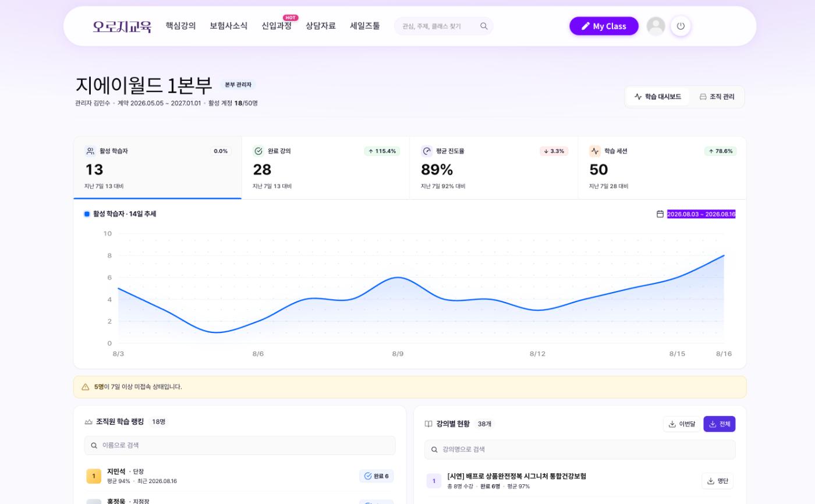This screenshot has height=504, width=815.
Task: Switch to 학습 대시보드 tab
Action: 658,97
